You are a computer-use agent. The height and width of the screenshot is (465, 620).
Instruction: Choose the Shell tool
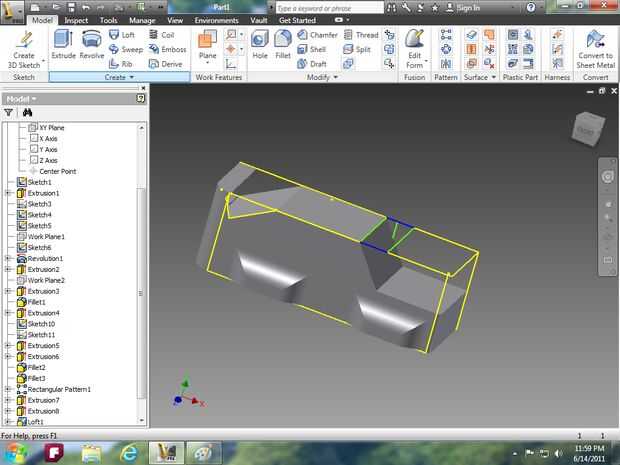click(312, 49)
